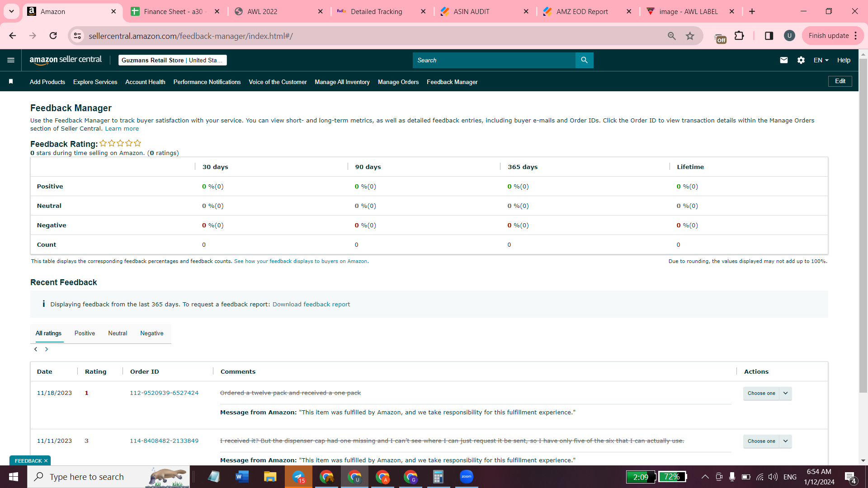Open order 114-8408482-2133849 link
The width and height of the screenshot is (868, 488).
tap(164, 441)
